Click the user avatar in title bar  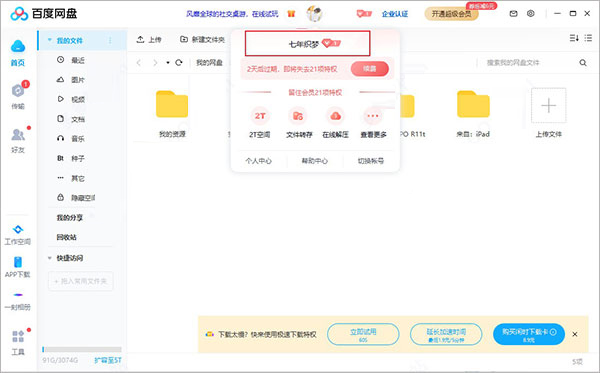click(314, 13)
